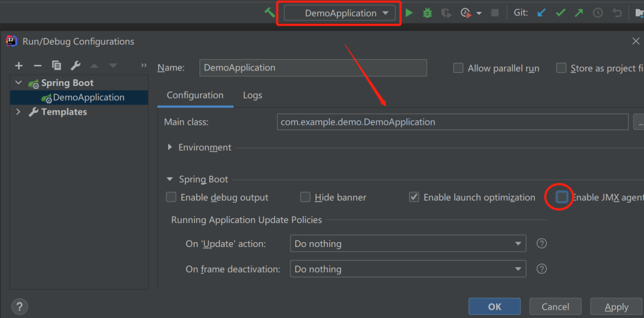The width and height of the screenshot is (644, 318).
Task: Switch to the Configuration tab
Action: pyautogui.click(x=195, y=95)
